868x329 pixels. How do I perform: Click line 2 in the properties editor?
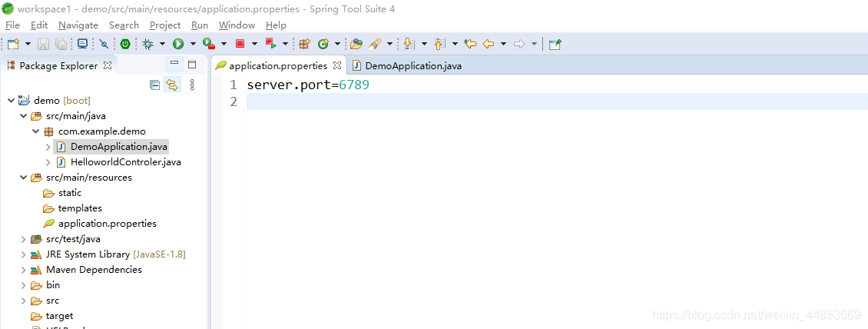pos(557,101)
